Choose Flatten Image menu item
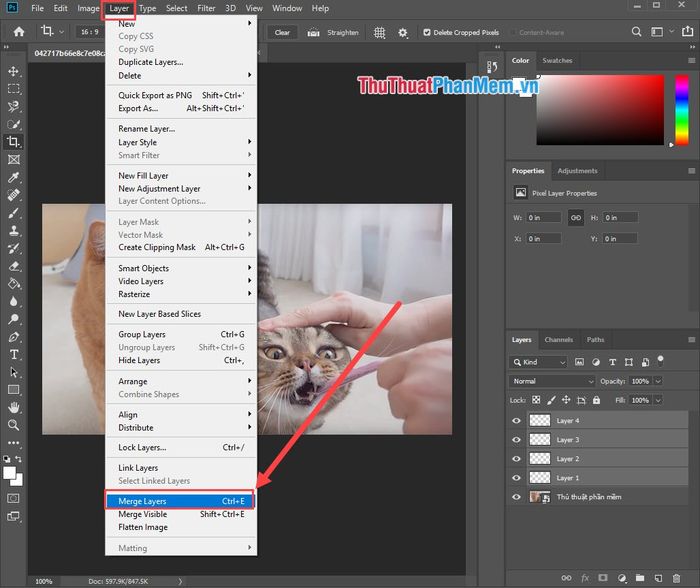 pos(181,527)
